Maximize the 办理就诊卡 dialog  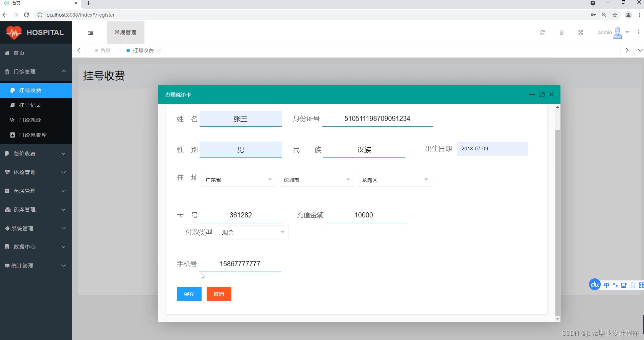click(542, 94)
